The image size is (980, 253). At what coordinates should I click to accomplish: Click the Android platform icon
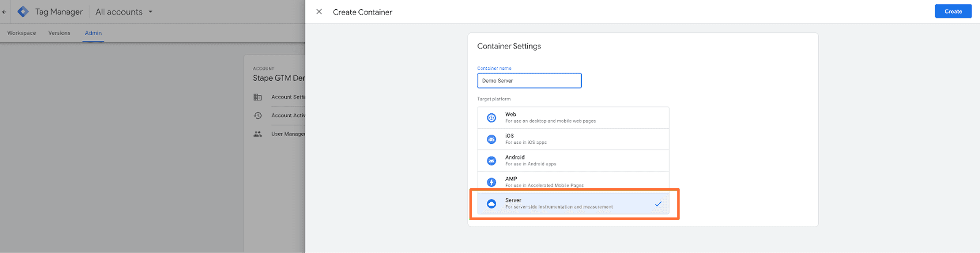pyautogui.click(x=491, y=161)
